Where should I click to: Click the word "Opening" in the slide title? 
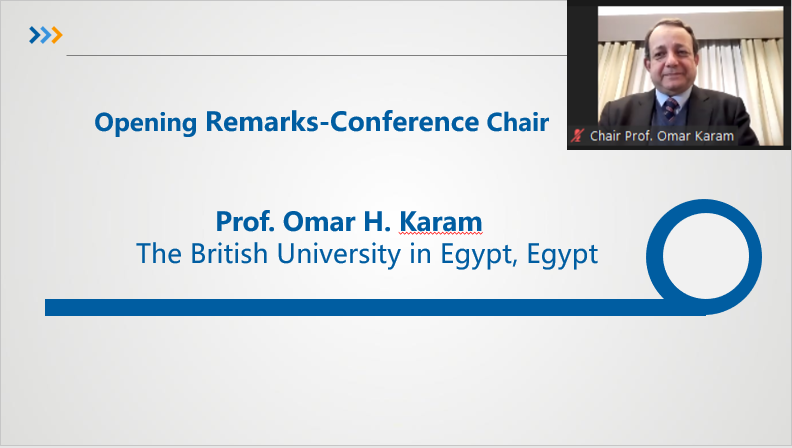click(145, 123)
